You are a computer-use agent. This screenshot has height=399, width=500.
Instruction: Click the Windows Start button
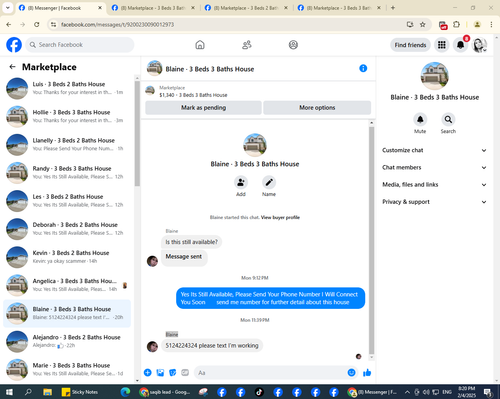coord(9,392)
